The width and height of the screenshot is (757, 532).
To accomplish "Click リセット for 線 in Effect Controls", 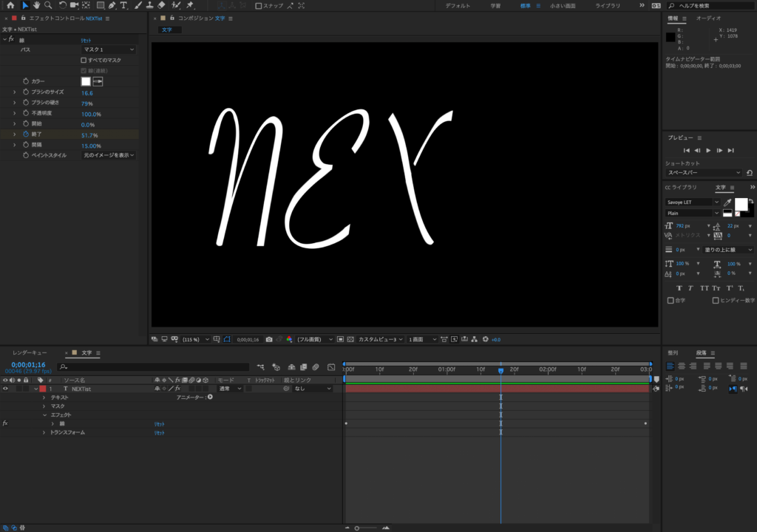I will (86, 41).
